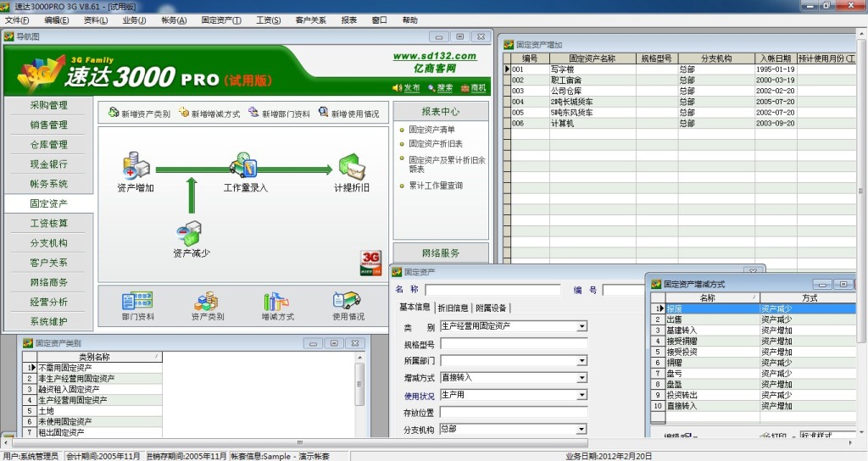Open the 帮助 menu
The height and width of the screenshot is (461, 868).
[x=409, y=20]
